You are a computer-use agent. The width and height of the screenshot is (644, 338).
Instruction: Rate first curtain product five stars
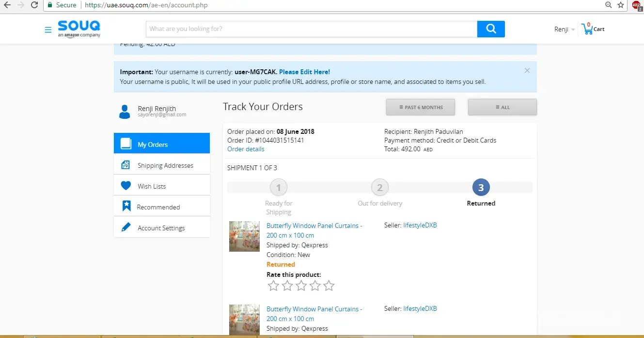tap(329, 286)
